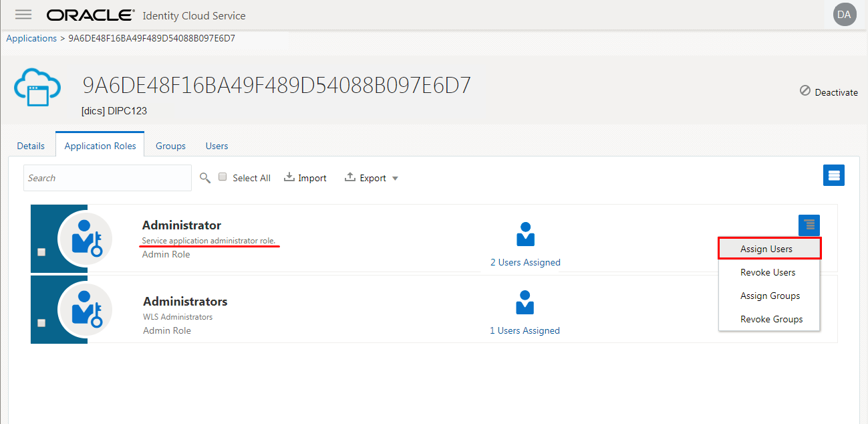
Task: Check the Administrators role checkbox
Action: click(x=41, y=323)
